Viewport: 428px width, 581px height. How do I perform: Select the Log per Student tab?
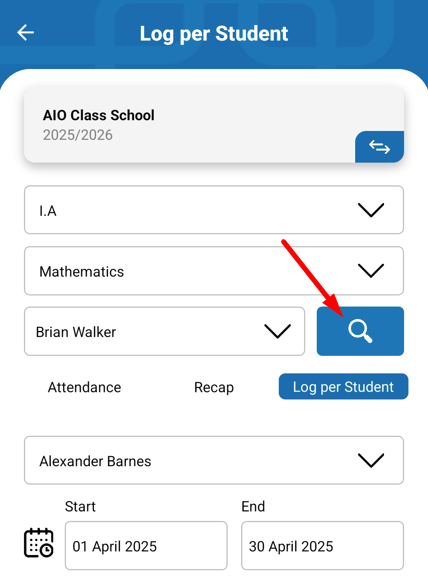(x=343, y=386)
